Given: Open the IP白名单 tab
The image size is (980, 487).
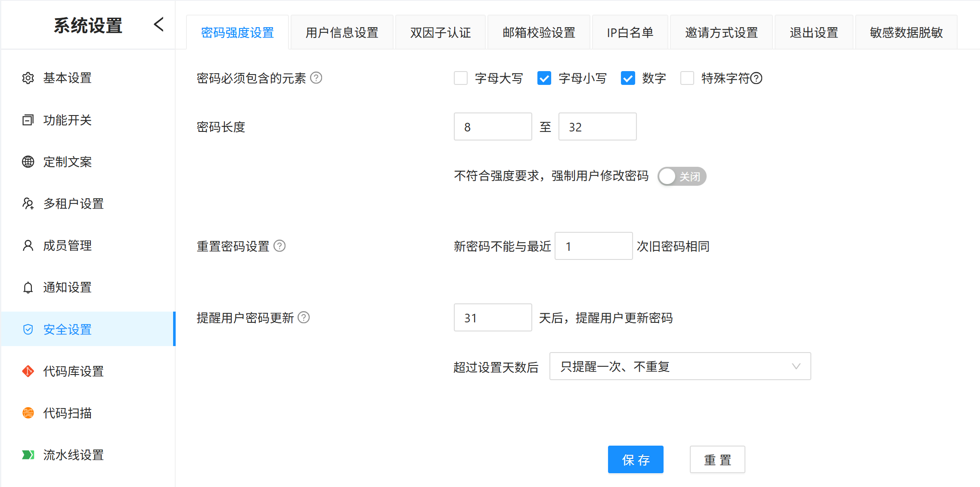Looking at the screenshot, I should pos(630,32).
